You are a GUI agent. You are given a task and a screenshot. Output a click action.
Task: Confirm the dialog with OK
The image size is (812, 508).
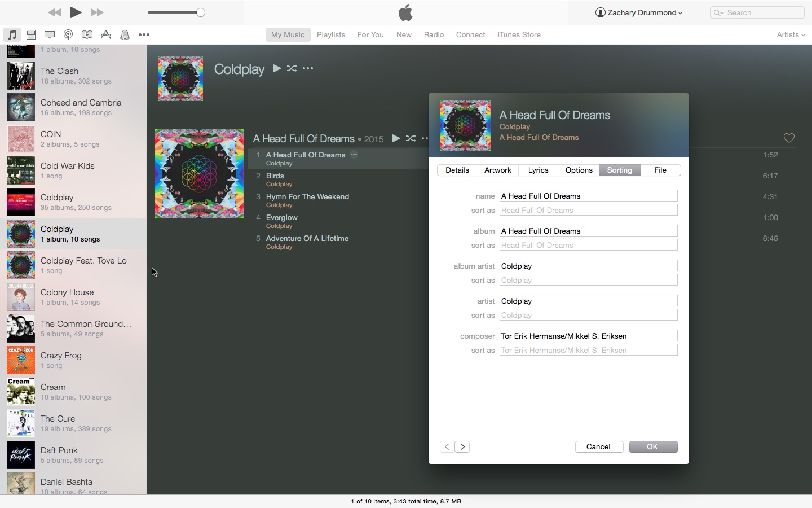click(653, 446)
